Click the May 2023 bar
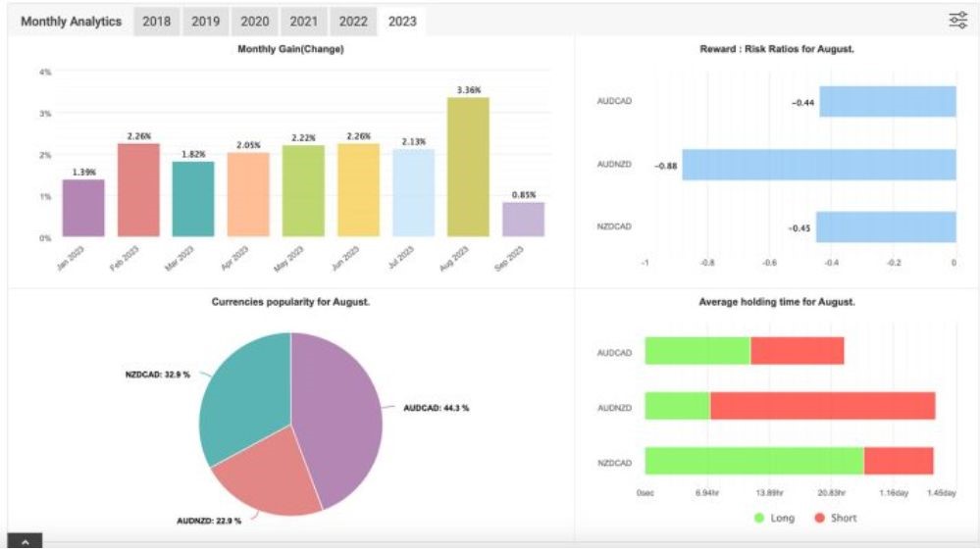Viewport: 980px width, 552px height. click(303, 191)
